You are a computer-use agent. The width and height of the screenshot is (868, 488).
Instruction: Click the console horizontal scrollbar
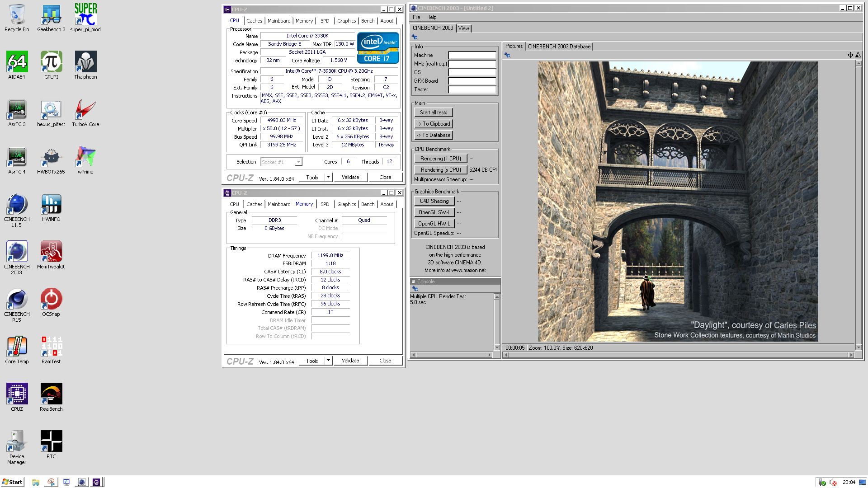click(451, 355)
